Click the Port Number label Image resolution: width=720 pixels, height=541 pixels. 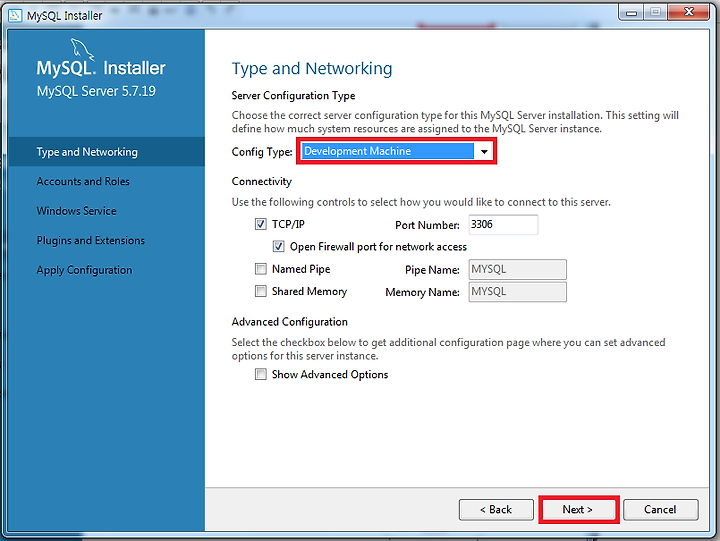point(427,225)
